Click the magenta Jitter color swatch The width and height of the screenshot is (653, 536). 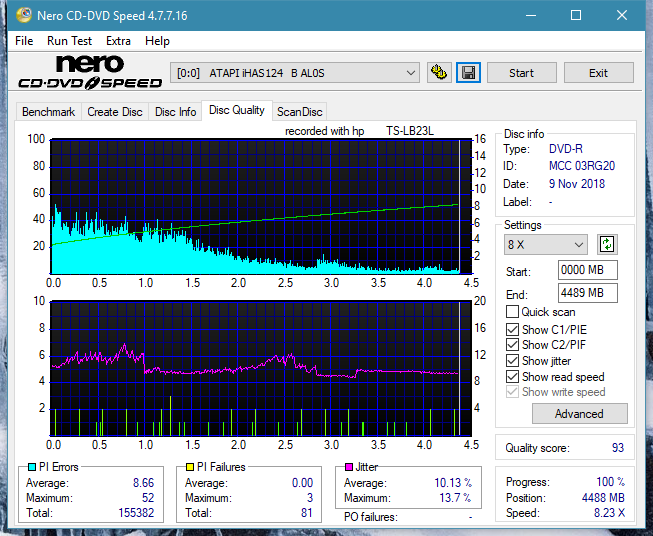coord(349,467)
